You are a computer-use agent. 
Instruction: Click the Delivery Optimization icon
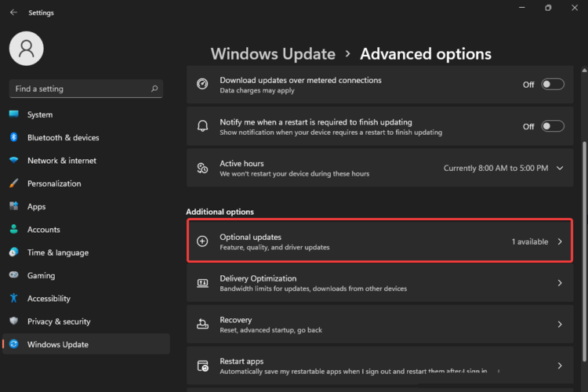pos(202,283)
